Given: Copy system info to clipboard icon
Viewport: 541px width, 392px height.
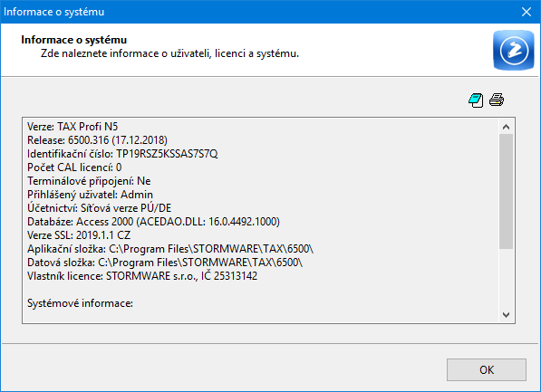Looking at the screenshot, I should click(x=476, y=100).
